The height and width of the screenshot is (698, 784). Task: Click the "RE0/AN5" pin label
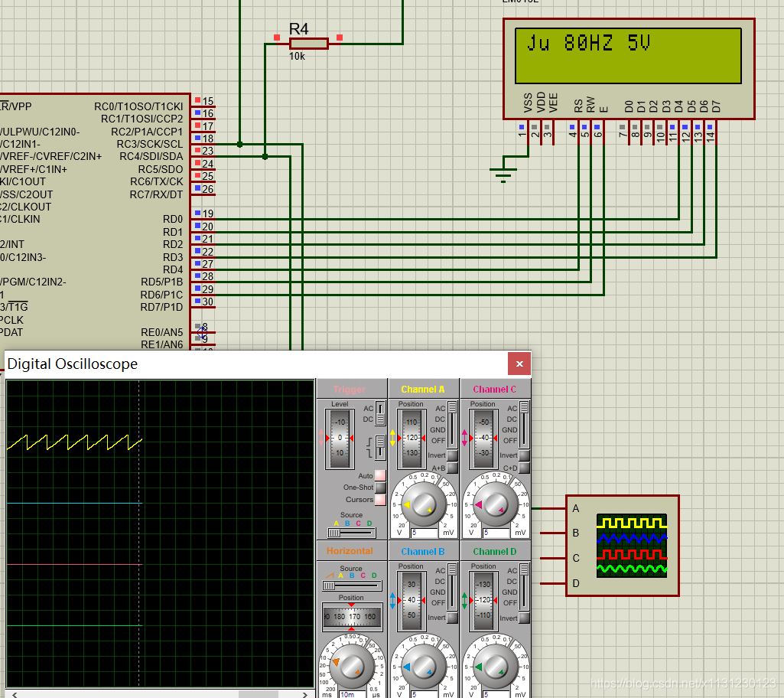click(x=162, y=333)
